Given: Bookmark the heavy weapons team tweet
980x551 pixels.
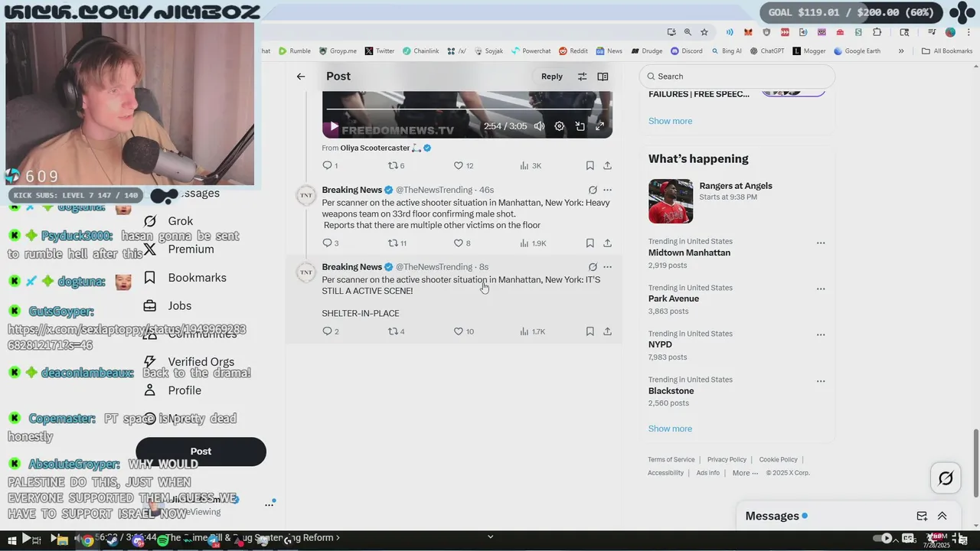Looking at the screenshot, I should (590, 243).
